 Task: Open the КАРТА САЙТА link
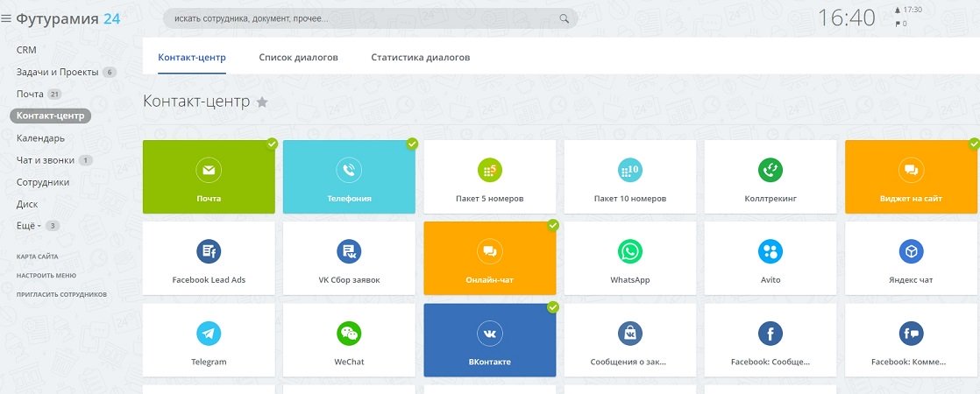[37, 257]
